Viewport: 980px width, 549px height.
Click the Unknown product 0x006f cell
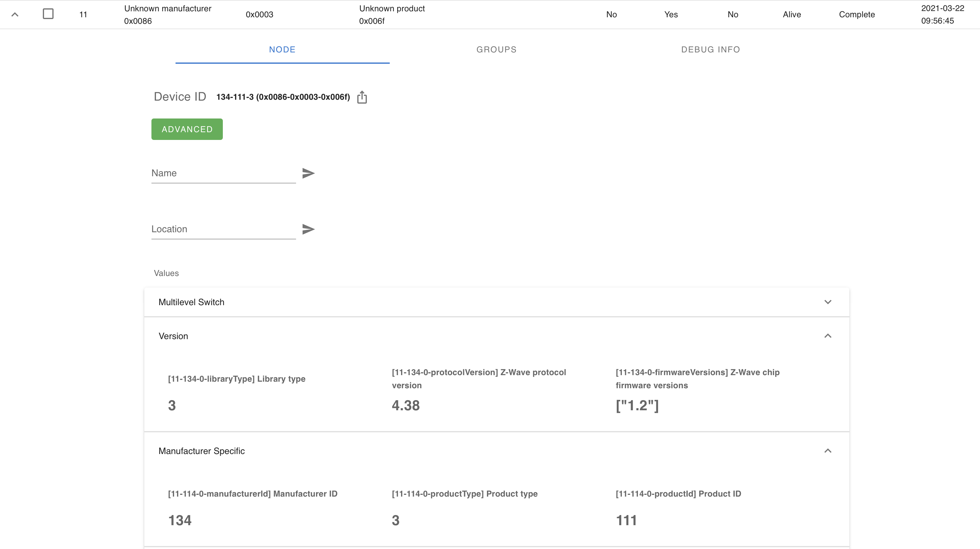coord(392,15)
